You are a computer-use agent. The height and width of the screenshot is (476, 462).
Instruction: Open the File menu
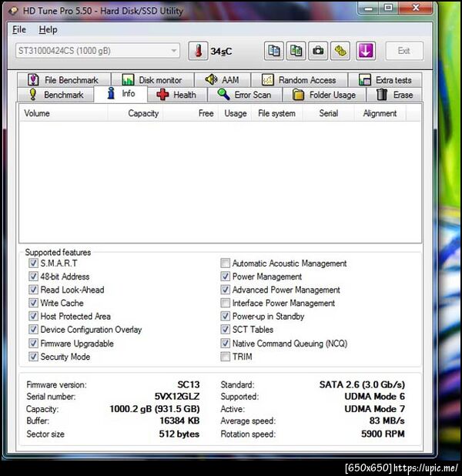[19, 30]
